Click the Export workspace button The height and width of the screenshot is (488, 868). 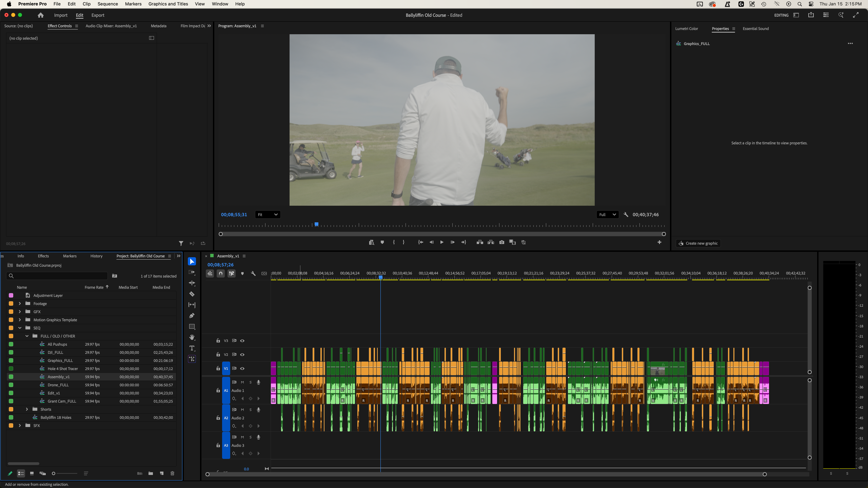[x=98, y=15]
